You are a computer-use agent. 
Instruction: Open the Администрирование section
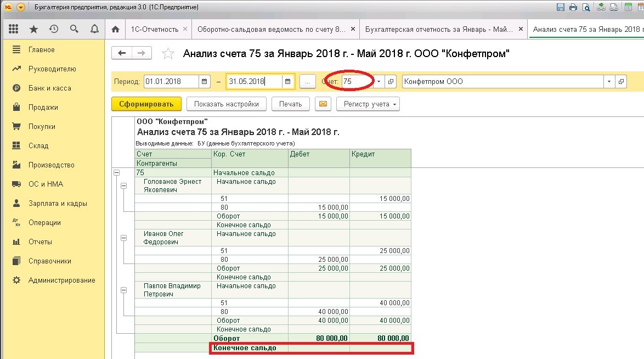point(54,281)
